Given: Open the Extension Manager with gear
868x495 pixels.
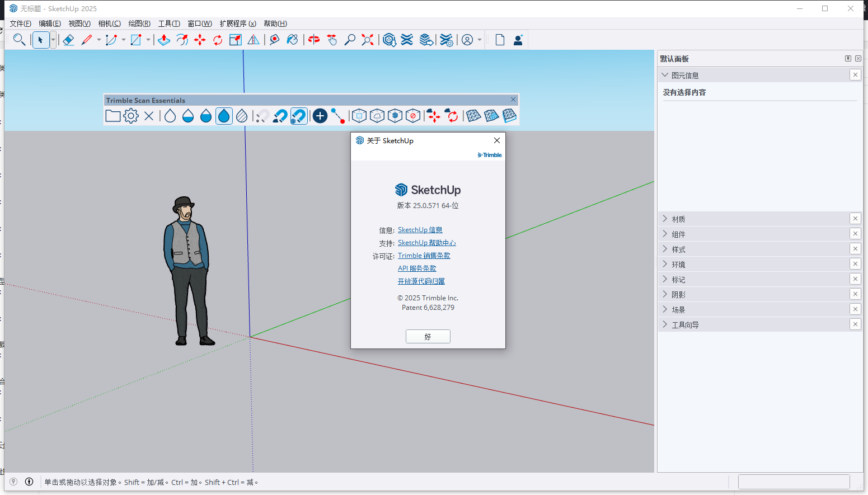Looking at the screenshot, I should (x=446, y=40).
